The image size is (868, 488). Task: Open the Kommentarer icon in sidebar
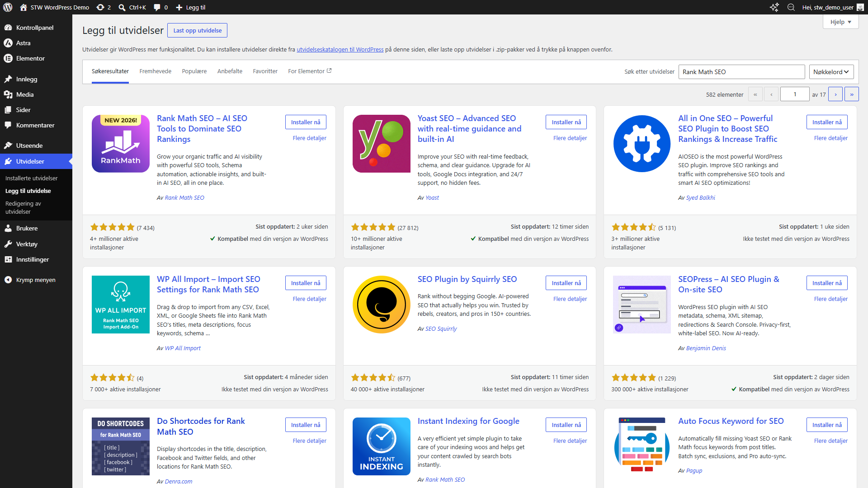pyautogui.click(x=8, y=125)
